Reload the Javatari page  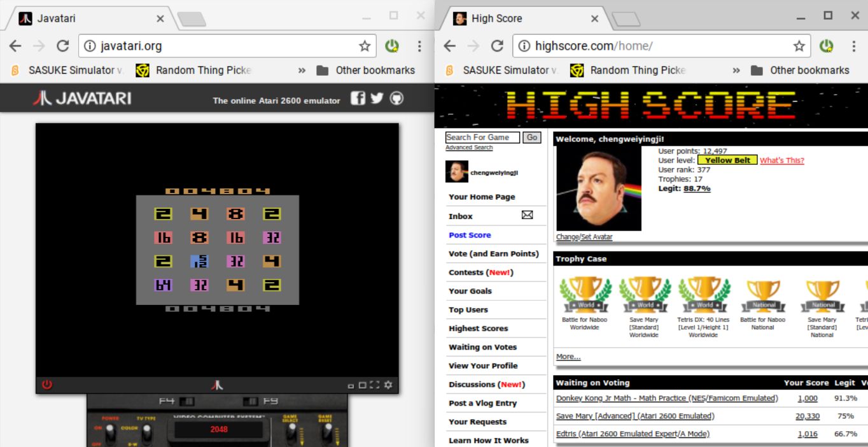pyautogui.click(x=62, y=46)
